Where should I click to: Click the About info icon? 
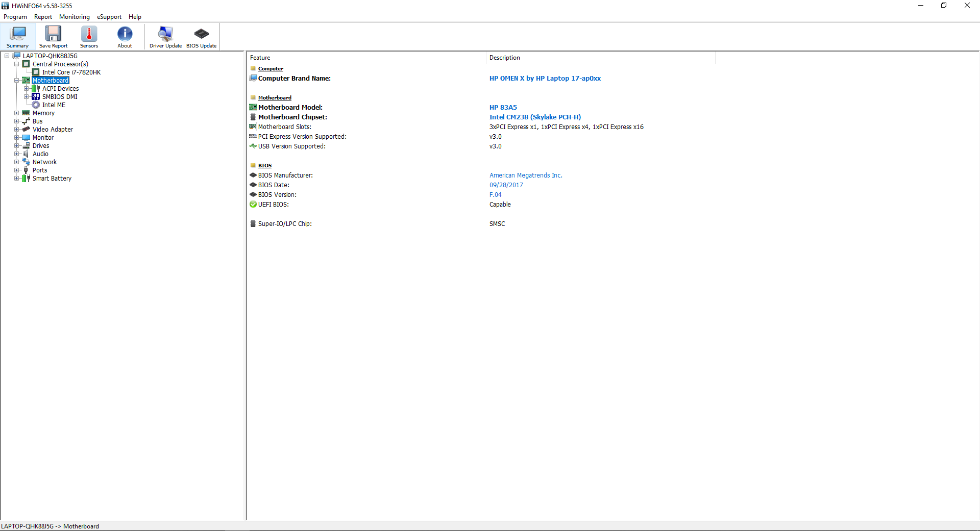point(125,34)
